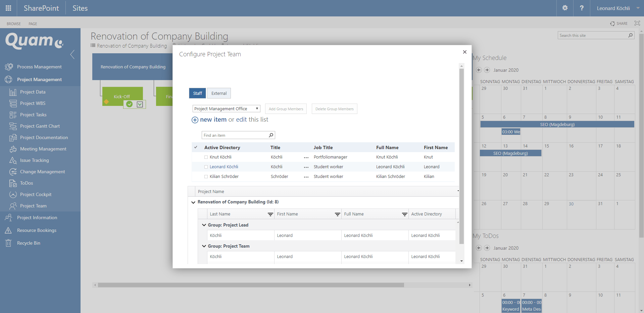Select the Leonard Köchli row checkbox

click(x=206, y=167)
